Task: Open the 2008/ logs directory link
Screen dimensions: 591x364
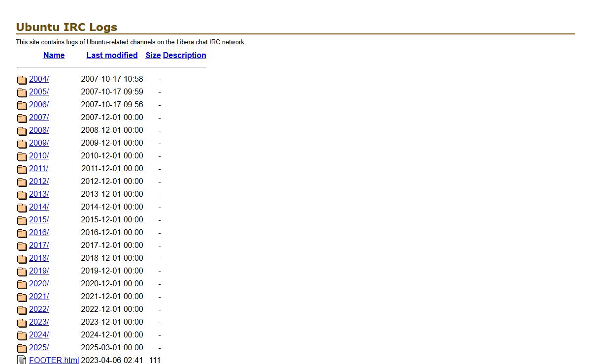Action: pyautogui.click(x=39, y=130)
